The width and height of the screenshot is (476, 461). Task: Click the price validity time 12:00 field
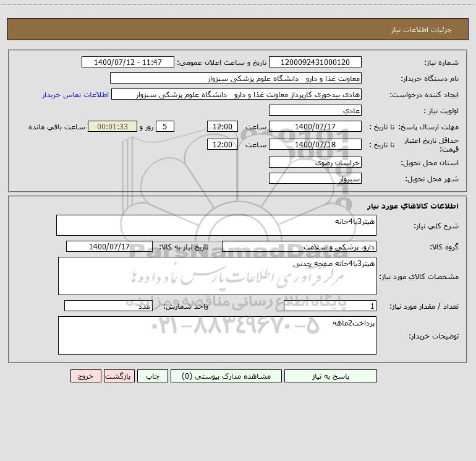(222, 144)
